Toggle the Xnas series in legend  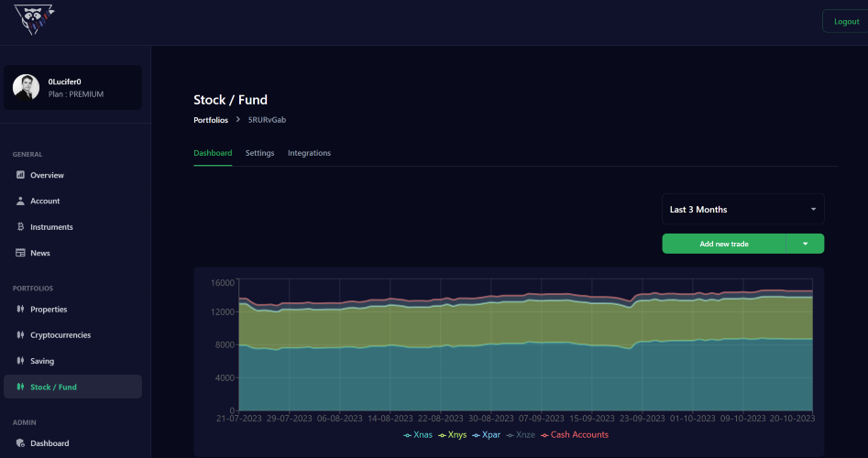click(x=418, y=435)
